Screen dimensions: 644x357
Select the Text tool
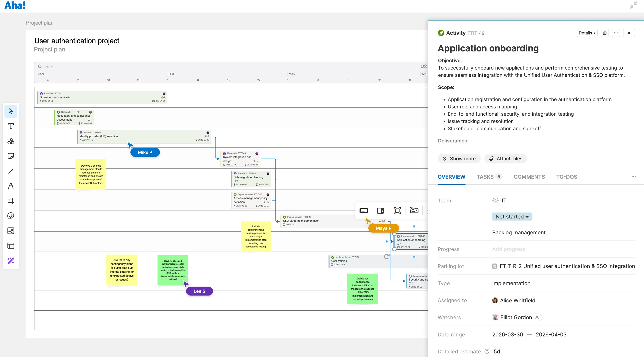tap(11, 126)
